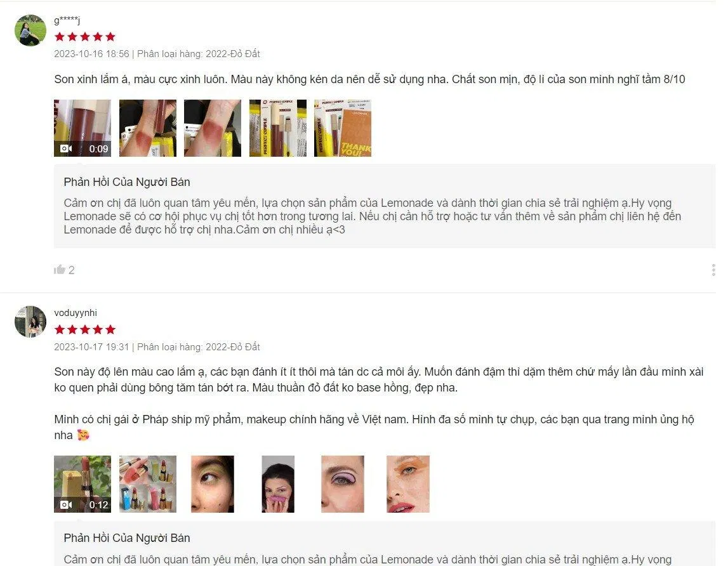View the Perfect Couple packaging photo
This screenshot has height=566, width=728.
pos(277,128)
